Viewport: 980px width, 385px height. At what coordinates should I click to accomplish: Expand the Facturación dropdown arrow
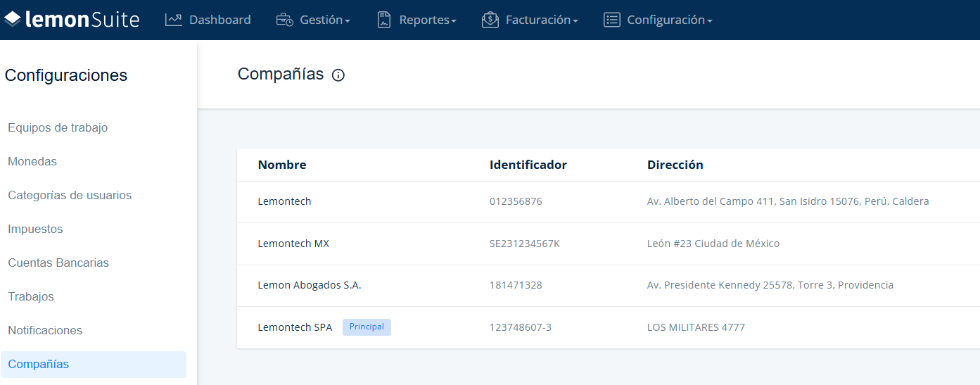575,21
